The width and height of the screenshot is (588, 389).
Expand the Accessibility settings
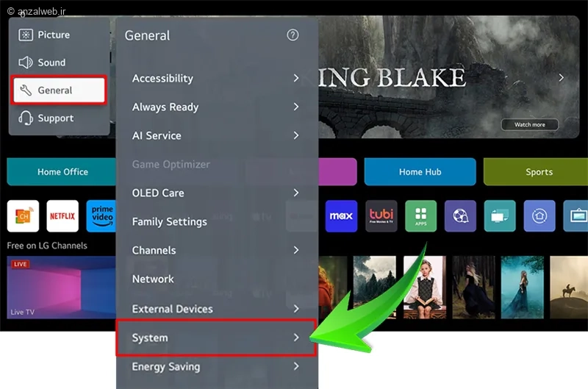coord(216,78)
